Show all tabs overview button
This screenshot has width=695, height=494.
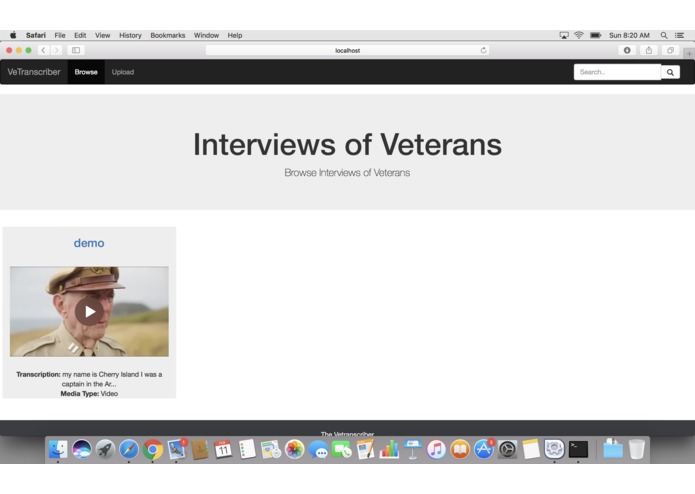670,50
